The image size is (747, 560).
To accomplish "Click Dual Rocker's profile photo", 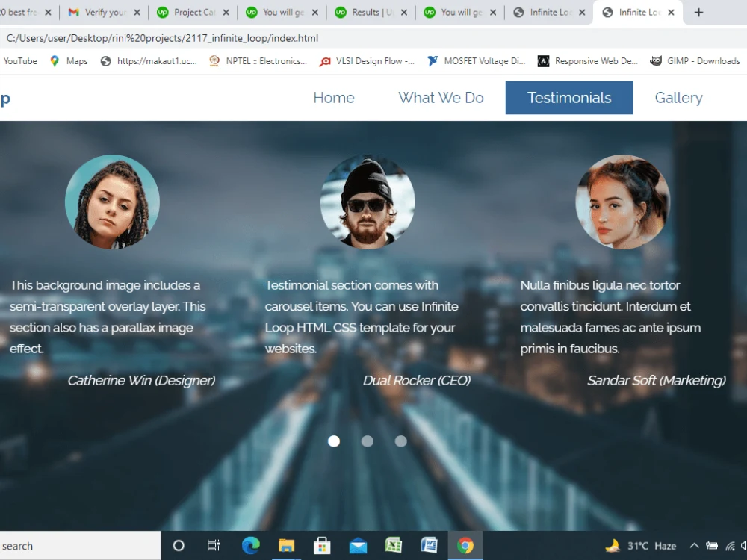I will click(x=368, y=202).
